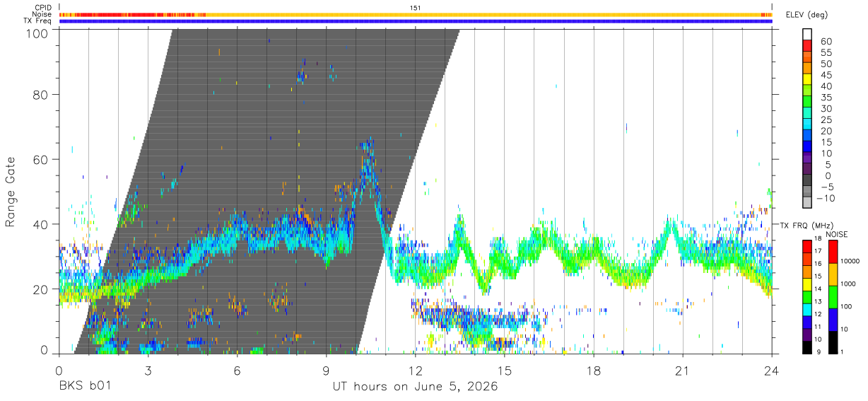Click the NOISE legend value 1
This screenshot has width=868, height=401.
[841, 351]
